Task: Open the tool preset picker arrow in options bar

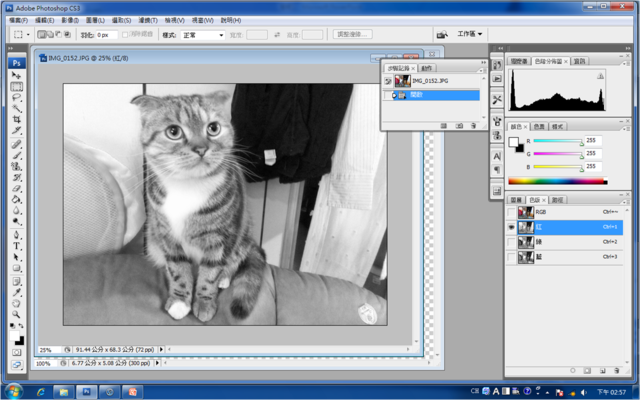Action: pyautogui.click(x=28, y=35)
